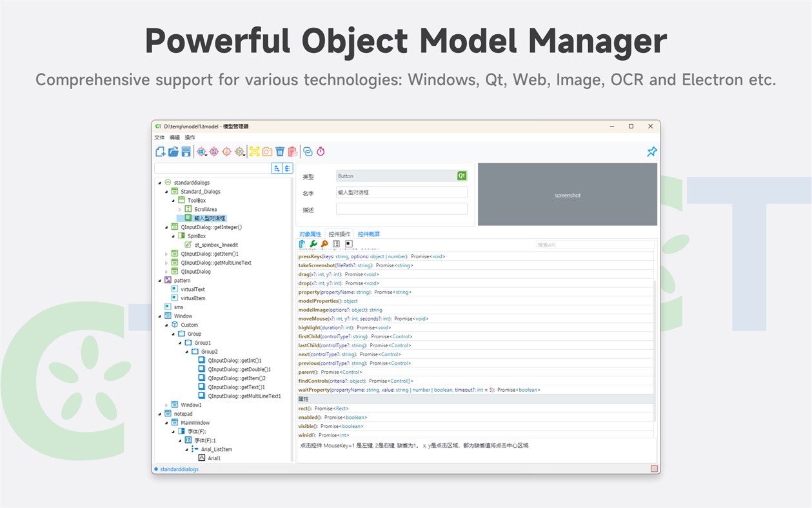The image size is (812, 508).
Task: Click the 名字 name input field
Action: click(x=402, y=192)
